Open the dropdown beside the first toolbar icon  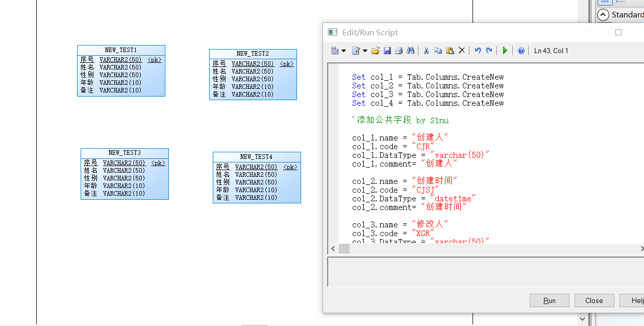coord(343,50)
